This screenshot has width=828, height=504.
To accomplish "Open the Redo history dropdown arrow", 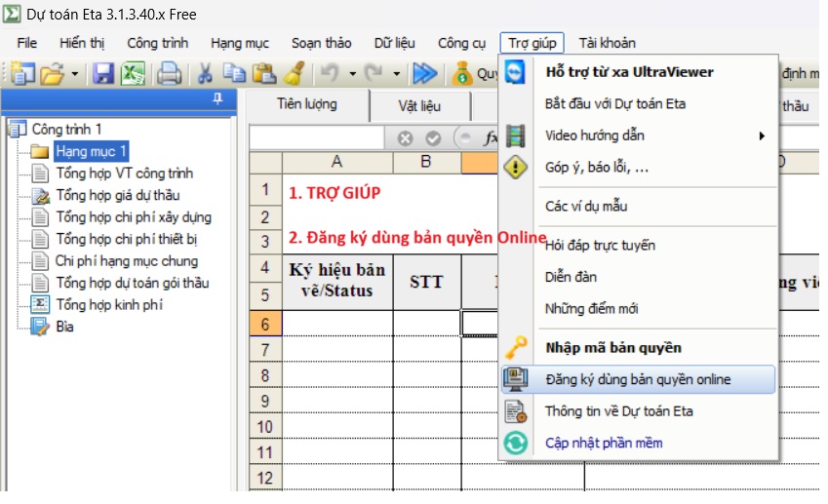I will pyautogui.click(x=397, y=74).
